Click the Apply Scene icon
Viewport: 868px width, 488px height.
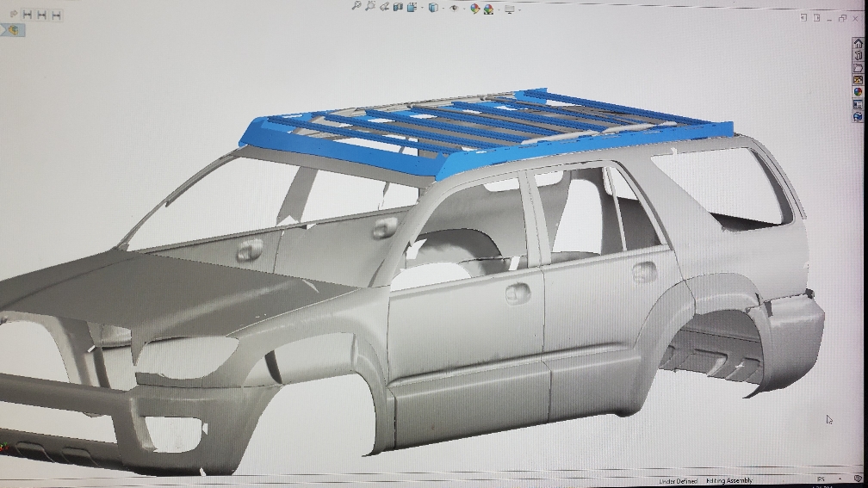pos(489,9)
